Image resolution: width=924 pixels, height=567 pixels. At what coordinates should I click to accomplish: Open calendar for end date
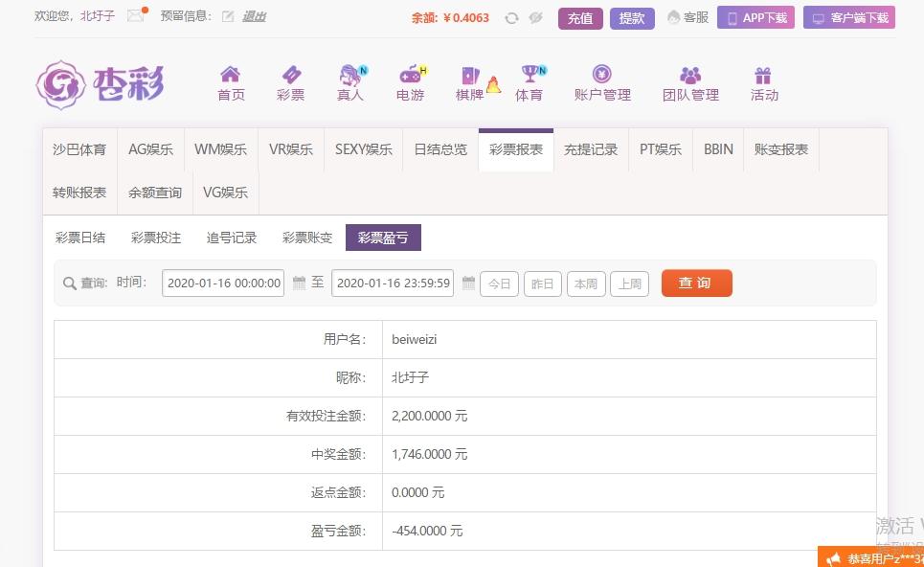[x=468, y=283]
